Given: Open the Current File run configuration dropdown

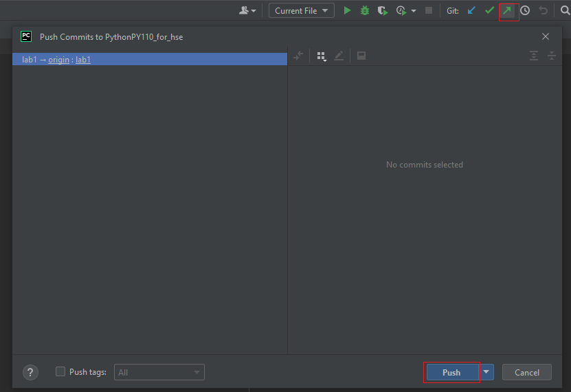Looking at the screenshot, I should pos(301,11).
